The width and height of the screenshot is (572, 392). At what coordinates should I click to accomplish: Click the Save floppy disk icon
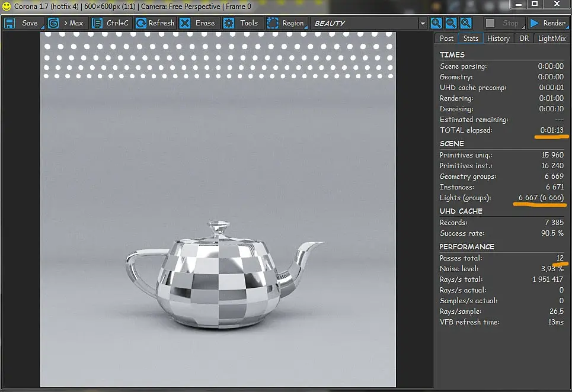pyautogui.click(x=9, y=23)
